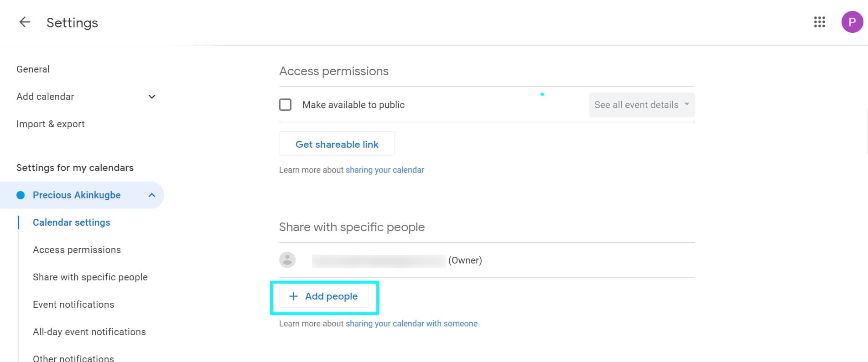Open the See all event details dropdown
This screenshot has width=868, height=362.
pyautogui.click(x=641, y=105)
